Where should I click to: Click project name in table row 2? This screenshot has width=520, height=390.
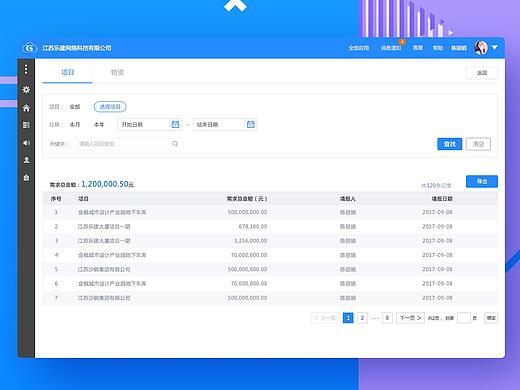coord(104,227)
